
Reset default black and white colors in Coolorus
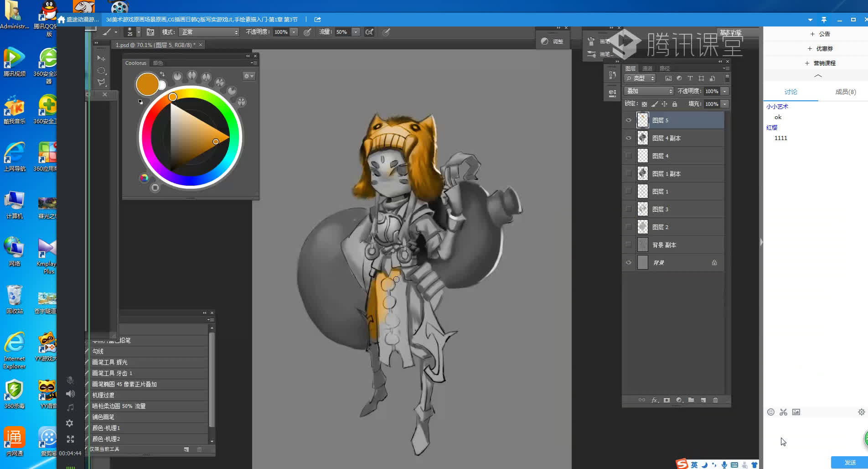[x=140, y=102]
